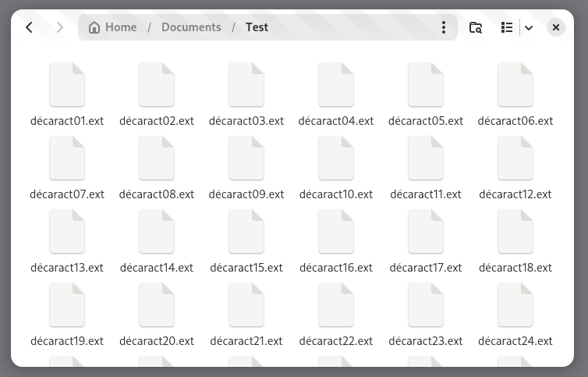Expand view options dropdown arrow

coord(529,27)
